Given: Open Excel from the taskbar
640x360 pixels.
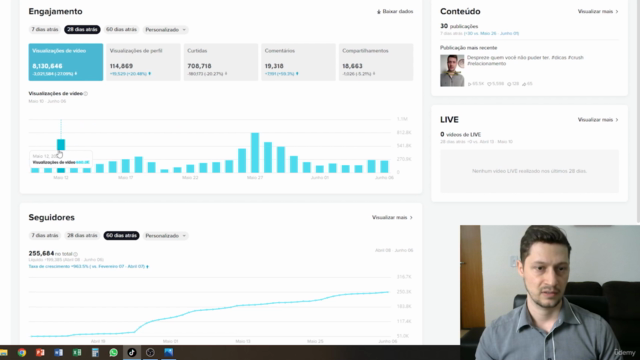Looking at the screenshot, I should (x=77, y=353).
